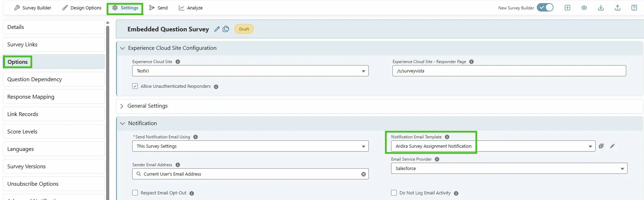Open the Send tab
The width and height of the screenshot is (644, 200).
pyautogui.click(x=158, y=8)
